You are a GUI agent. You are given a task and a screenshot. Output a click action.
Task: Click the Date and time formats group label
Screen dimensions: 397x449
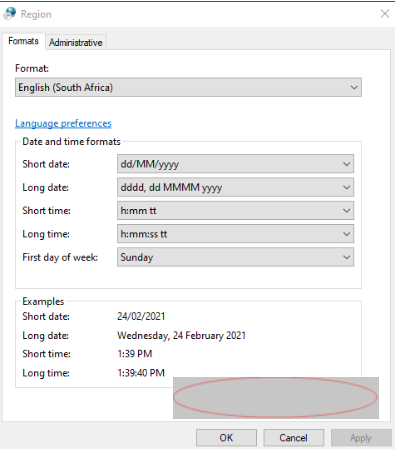pos(71,141)
